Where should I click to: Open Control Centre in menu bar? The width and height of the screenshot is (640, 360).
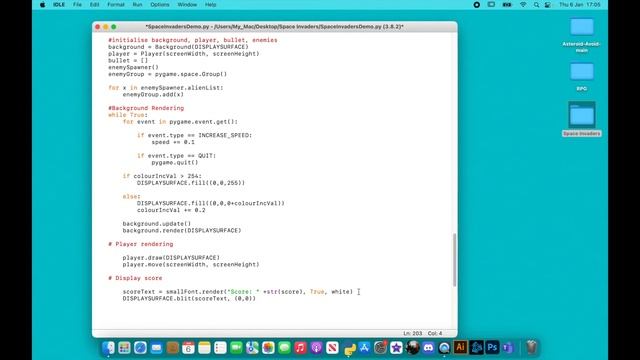click(x=548, y=5)
